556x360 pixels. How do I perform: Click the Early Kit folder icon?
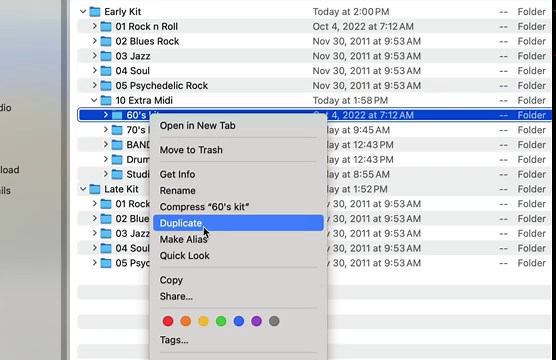95,12
